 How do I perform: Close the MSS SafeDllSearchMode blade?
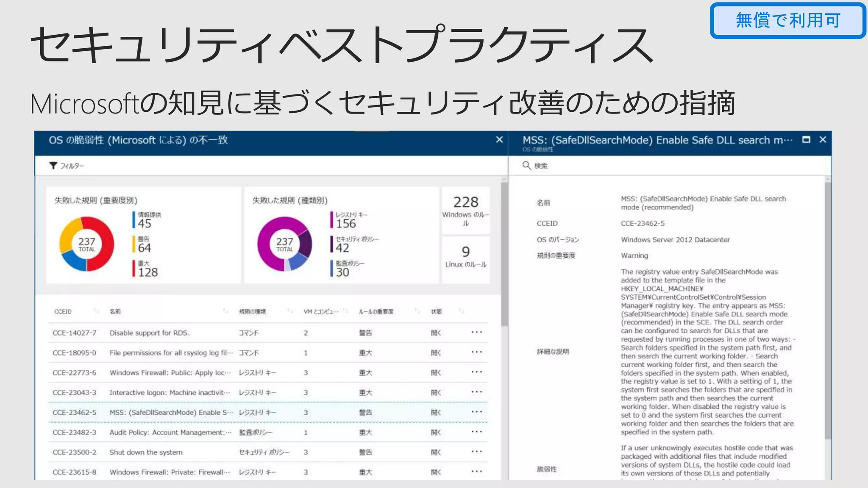[x=823, y=140]
